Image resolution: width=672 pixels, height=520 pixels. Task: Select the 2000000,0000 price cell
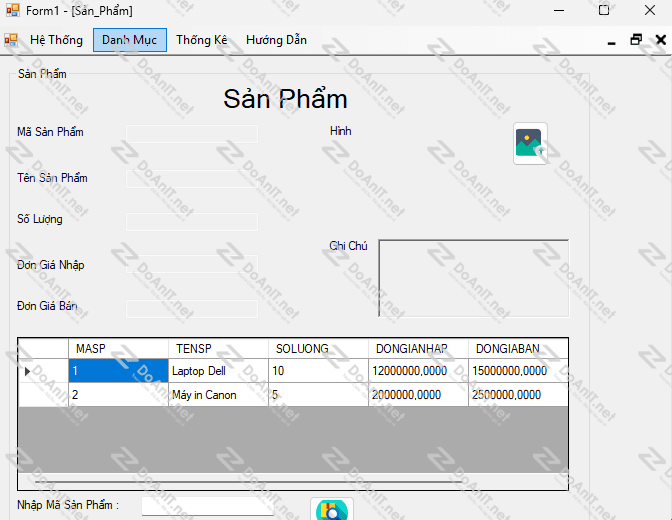[418, 395]
